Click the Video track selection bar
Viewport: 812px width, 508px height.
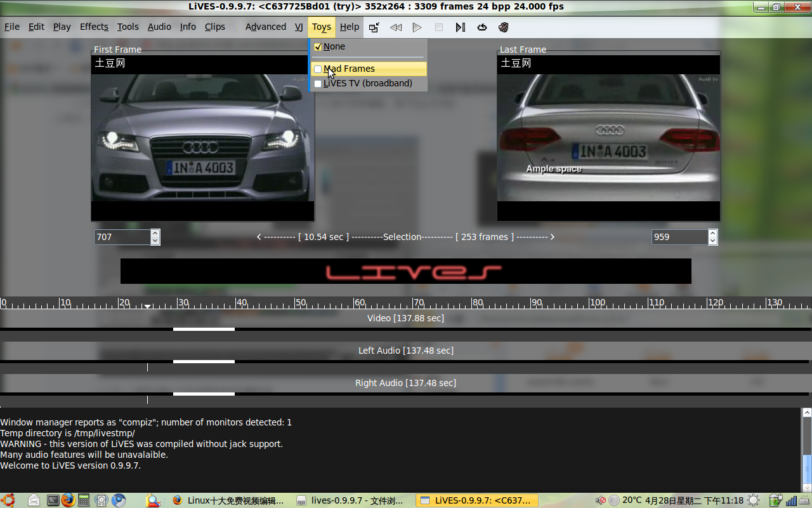[204, 329]
